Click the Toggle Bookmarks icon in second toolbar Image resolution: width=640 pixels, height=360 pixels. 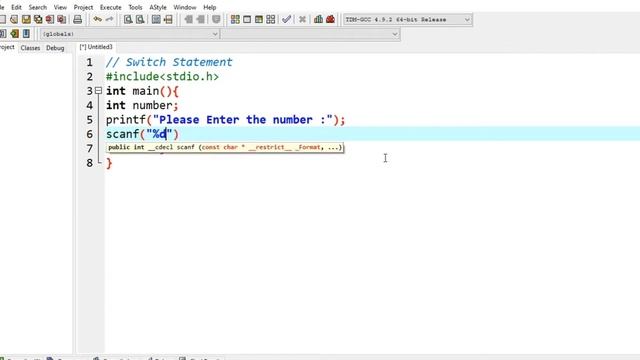point(15,33)
